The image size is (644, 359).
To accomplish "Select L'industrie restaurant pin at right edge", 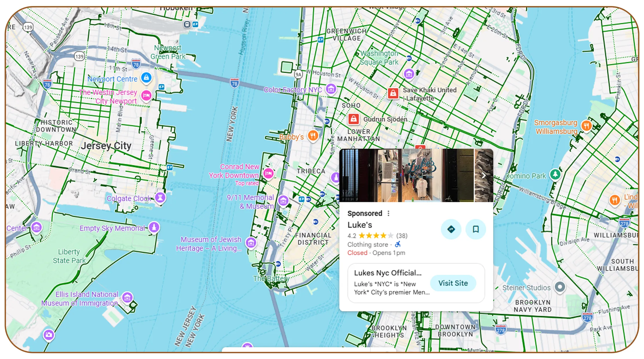I will click(x=615, y=200).
